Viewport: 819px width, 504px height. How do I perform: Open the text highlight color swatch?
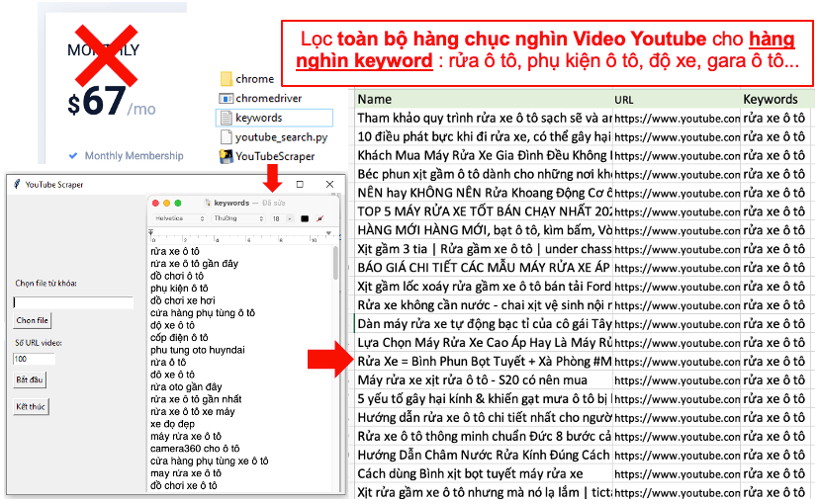pos(320,218)
